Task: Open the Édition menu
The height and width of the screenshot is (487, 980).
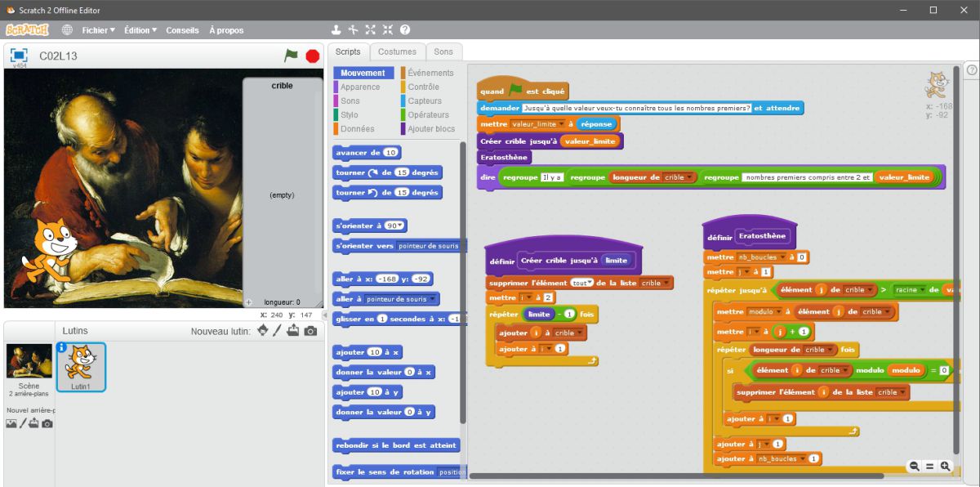Action: [140, 30]
